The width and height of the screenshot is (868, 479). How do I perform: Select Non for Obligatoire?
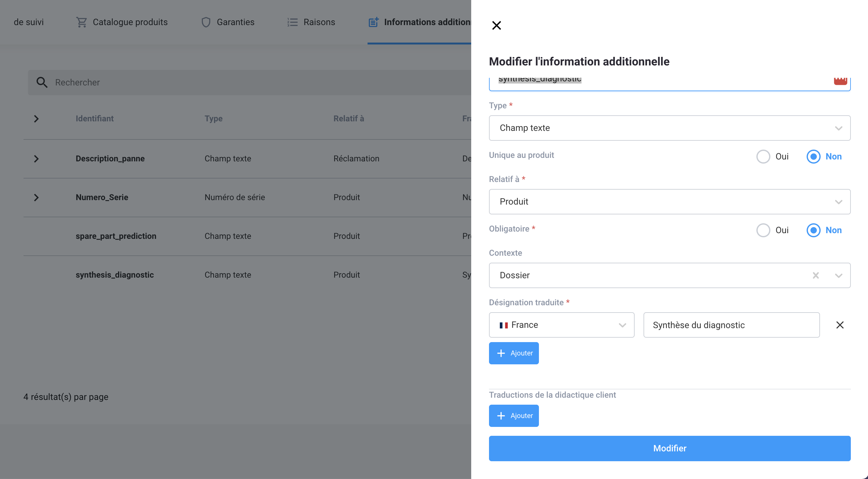(x=813, y=230)
